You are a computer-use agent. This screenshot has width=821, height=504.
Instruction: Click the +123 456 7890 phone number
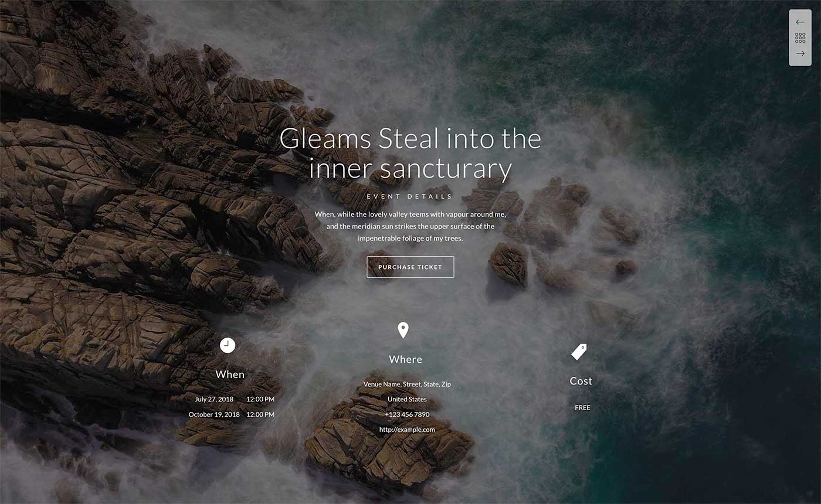407,414
